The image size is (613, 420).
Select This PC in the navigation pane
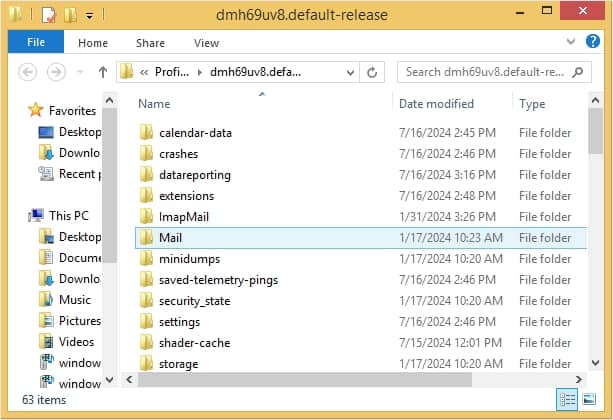pyautogui.click(x=59, y=215)
